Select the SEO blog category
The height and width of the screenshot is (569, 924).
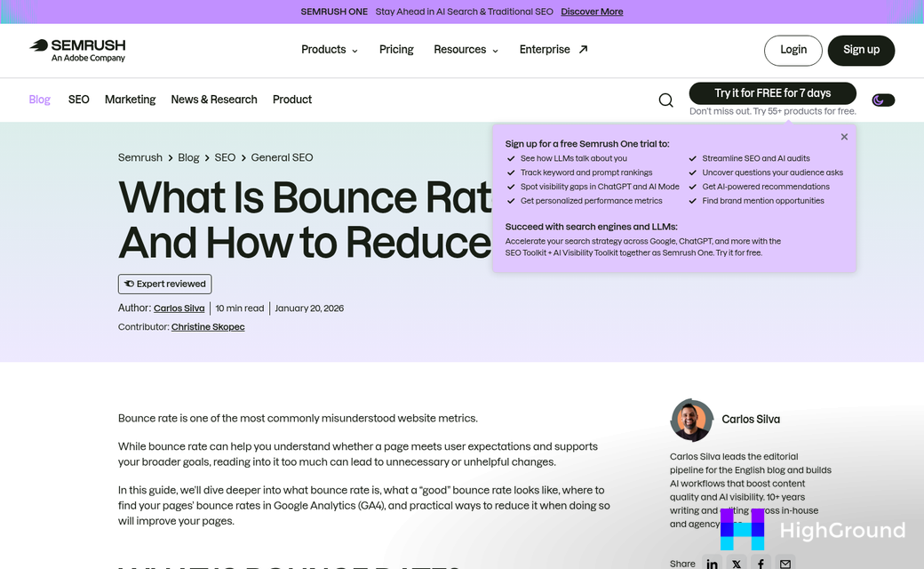tap(78, 100)
